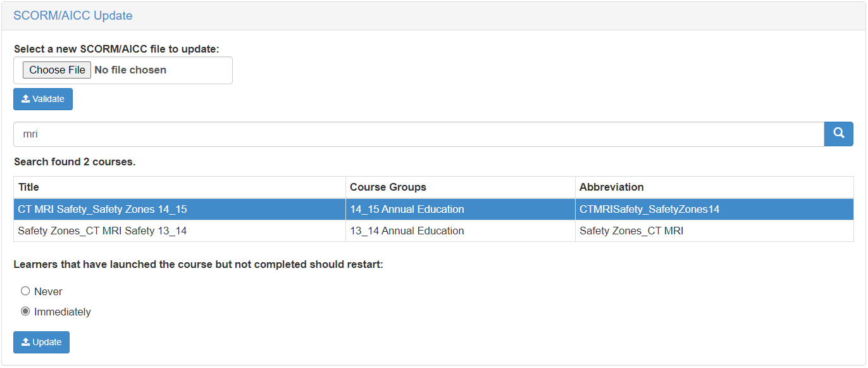Click the Course Groups column header
Viewport: 868px width, 368px height.
(x=388, y=187)
